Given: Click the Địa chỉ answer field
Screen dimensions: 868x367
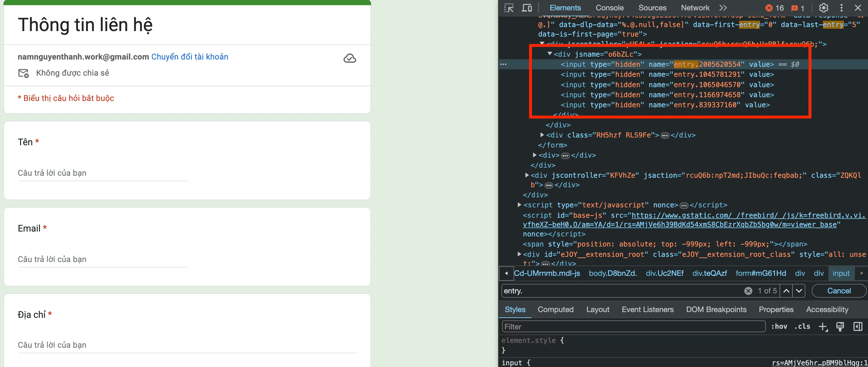Looking at the screenshot, I should (187, 345).
